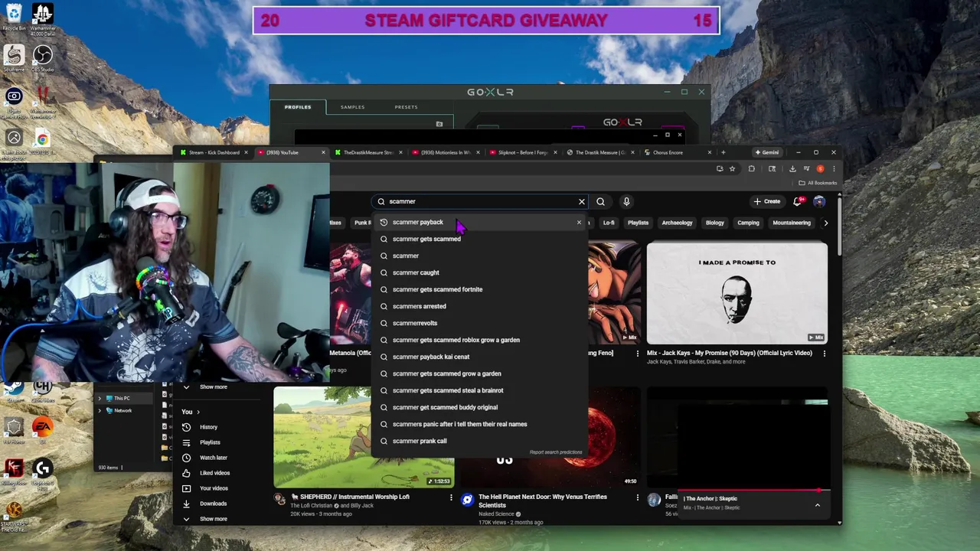Open Gemini button in Chrome title bar
Image resolution: width=980 pixels, height=551 pixels.
(x=766, y=152)
